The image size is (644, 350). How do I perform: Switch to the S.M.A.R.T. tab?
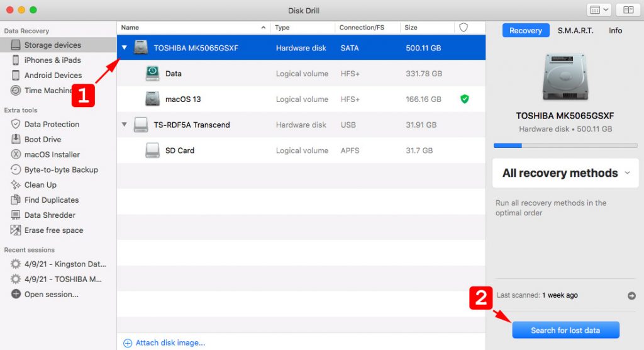pos(575,30)
